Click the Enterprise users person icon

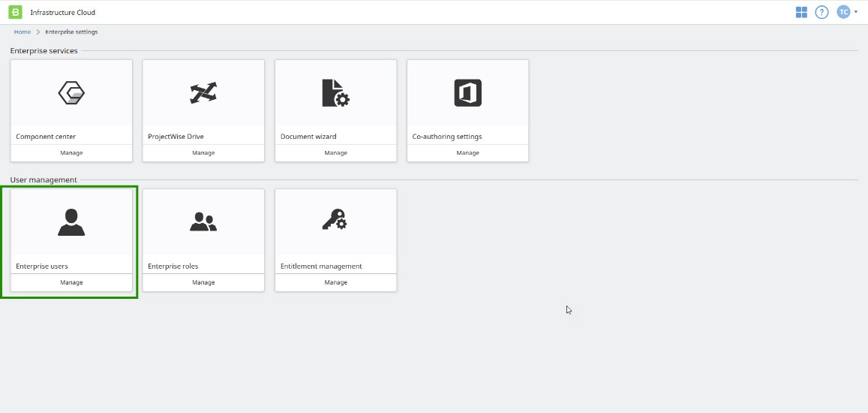[x=71, y=222]
